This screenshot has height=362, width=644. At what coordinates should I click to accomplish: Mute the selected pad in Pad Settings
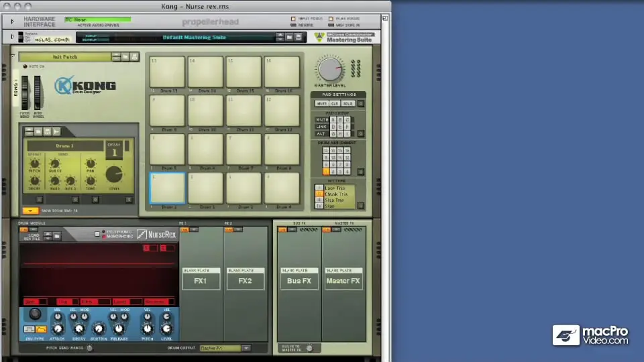(x=321, y=103)
